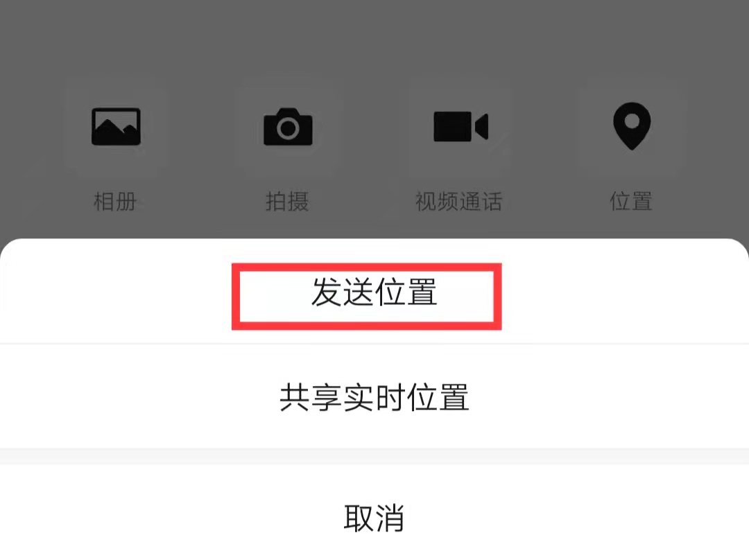The image size is (749, 560).
Task: Choose 共享实时位置 from the action sheet
Action: pos(374,397)
